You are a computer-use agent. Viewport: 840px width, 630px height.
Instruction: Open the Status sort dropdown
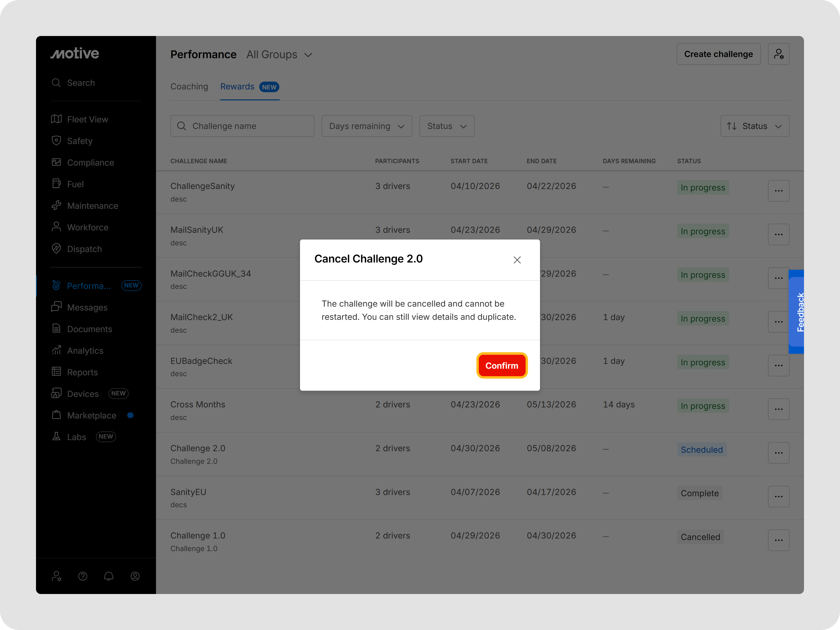click(755, 126)
